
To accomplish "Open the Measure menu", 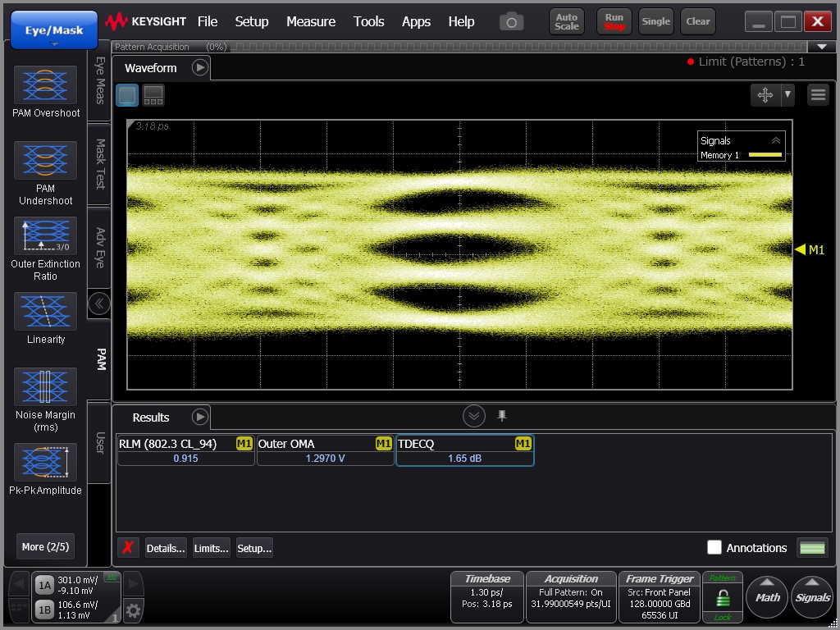I will coord(310,21).
